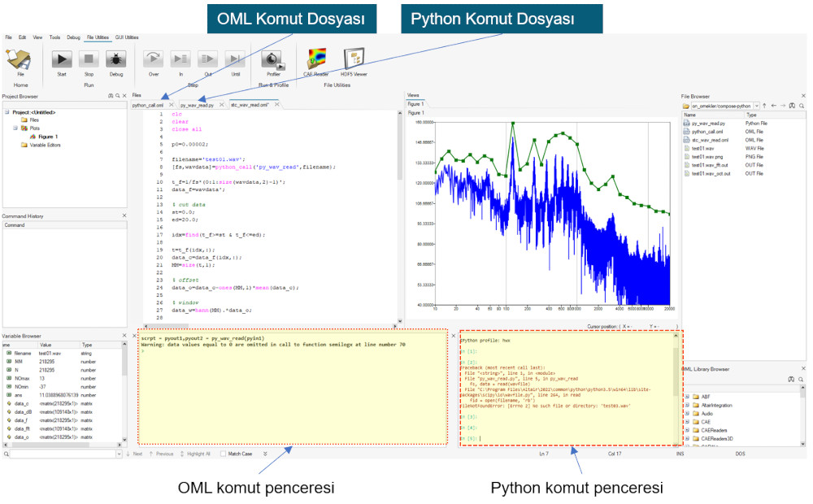
Task: Click the Start run button
Action: (x=62, y=59)
